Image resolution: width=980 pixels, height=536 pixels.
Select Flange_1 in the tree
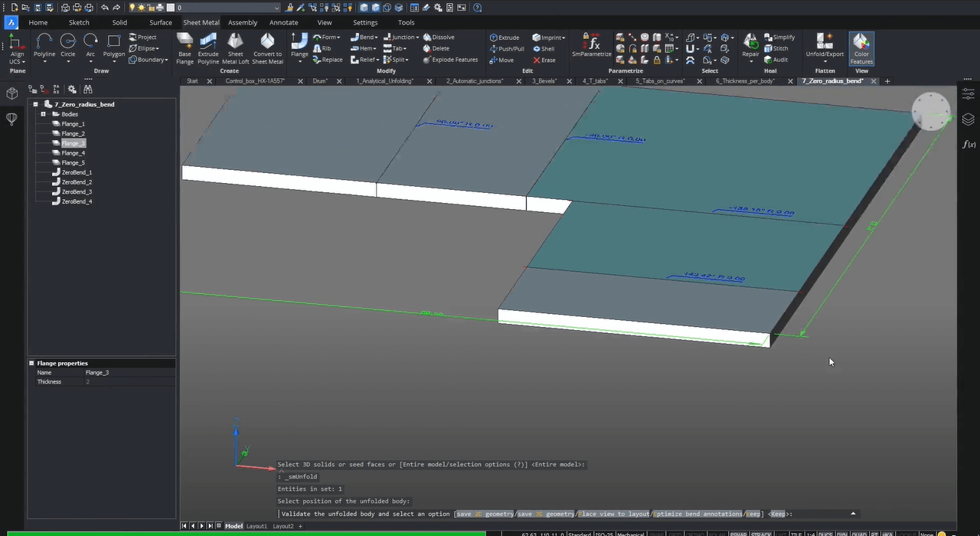[73, 124]
